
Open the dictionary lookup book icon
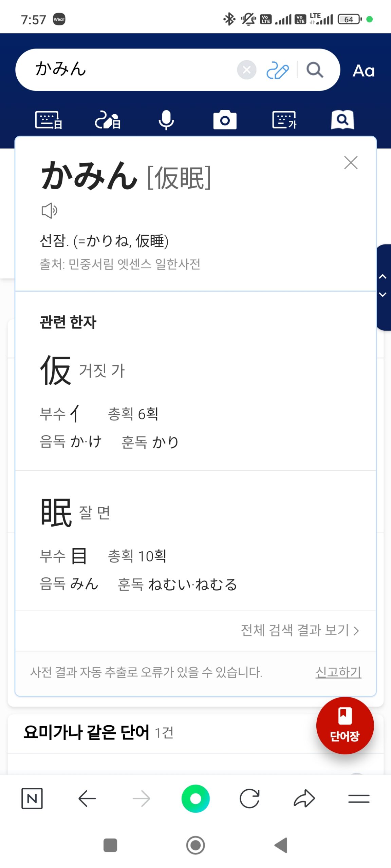pyautogui.click(x=342, y=120)
